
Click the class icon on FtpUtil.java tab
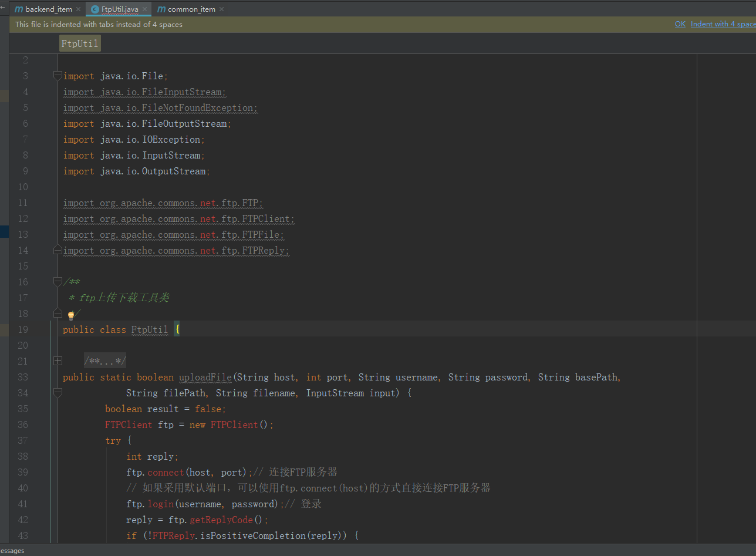tap(95, 9)
